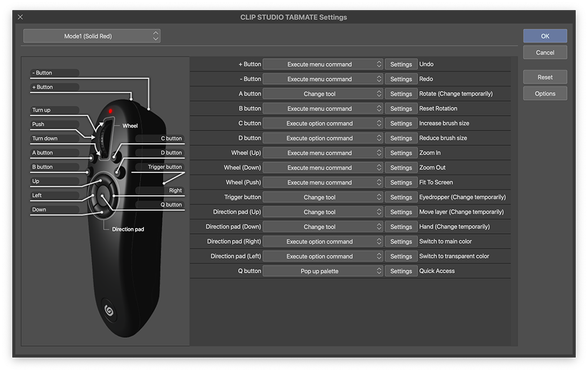Click Settings for the Eyedropper trigger action

point(400,197)
